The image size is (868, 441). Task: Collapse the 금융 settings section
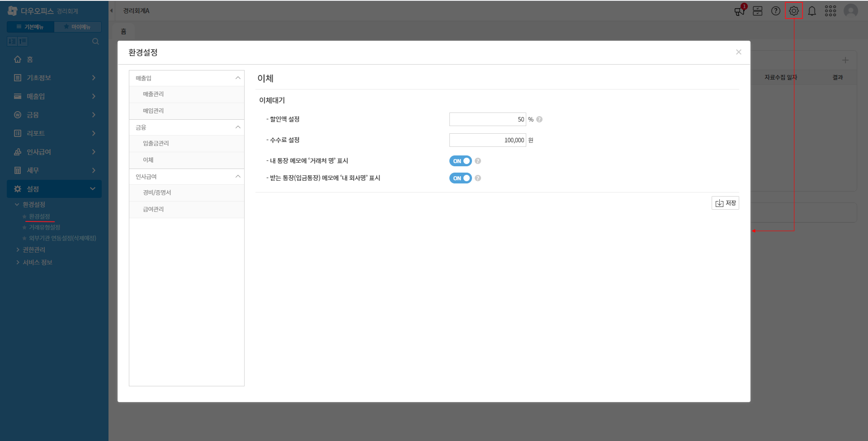coord(238,127)
